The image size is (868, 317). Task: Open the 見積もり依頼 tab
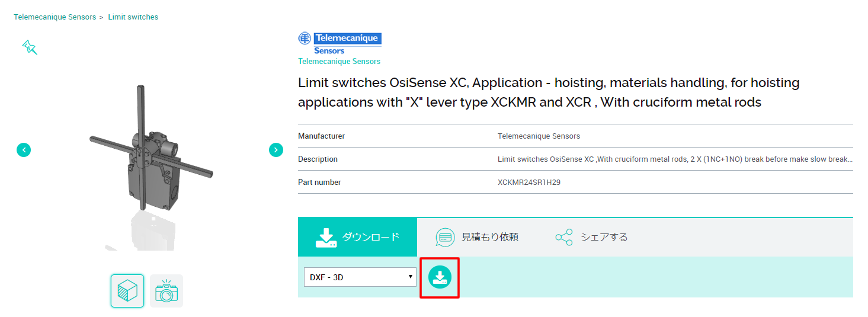(477, 237)
